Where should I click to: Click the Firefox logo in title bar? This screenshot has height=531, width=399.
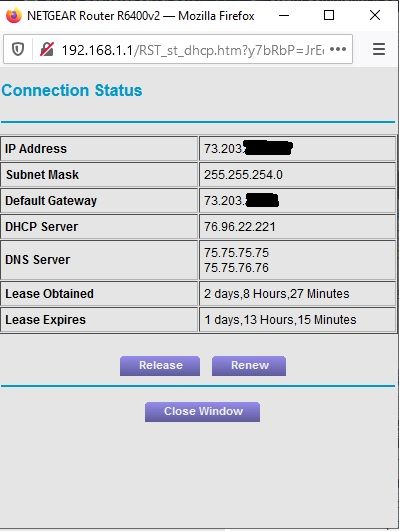pyautogui.click(x=14, y=16)
